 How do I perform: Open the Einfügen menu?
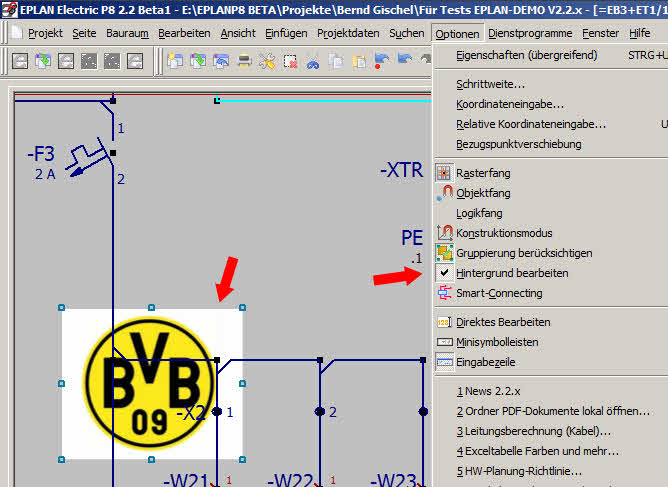[x=286, y=33]
